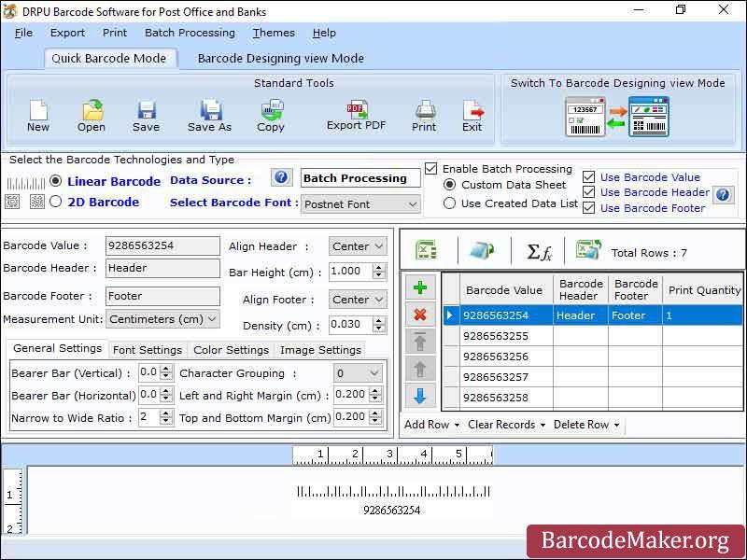This screenshot has width=747, height=560.
Task: Decrease Density with down spinner
Action: (x=379, y=329)
